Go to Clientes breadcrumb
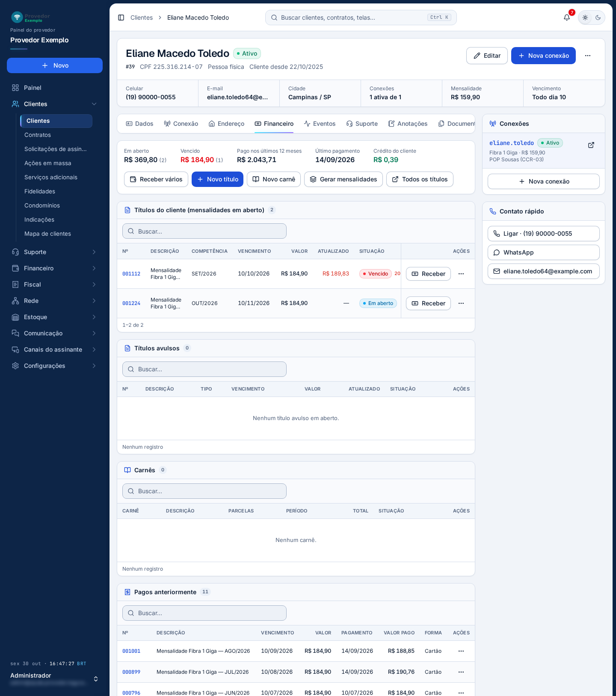Viewport: 616px width, 696px height. coord(142,18)
